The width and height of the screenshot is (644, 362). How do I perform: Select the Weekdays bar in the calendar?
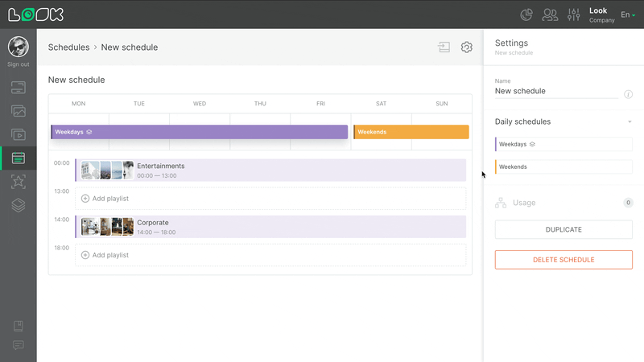pos(199,132)
